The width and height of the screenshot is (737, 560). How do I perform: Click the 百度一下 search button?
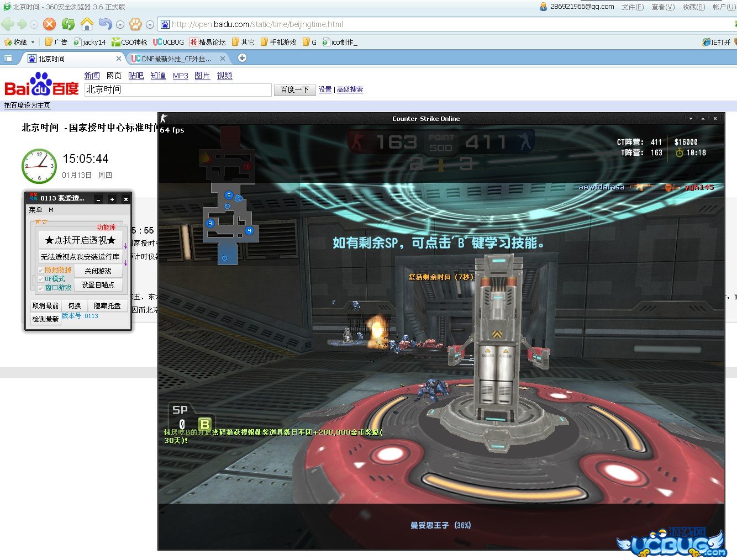pyautogui.click(x=294, y=90)
